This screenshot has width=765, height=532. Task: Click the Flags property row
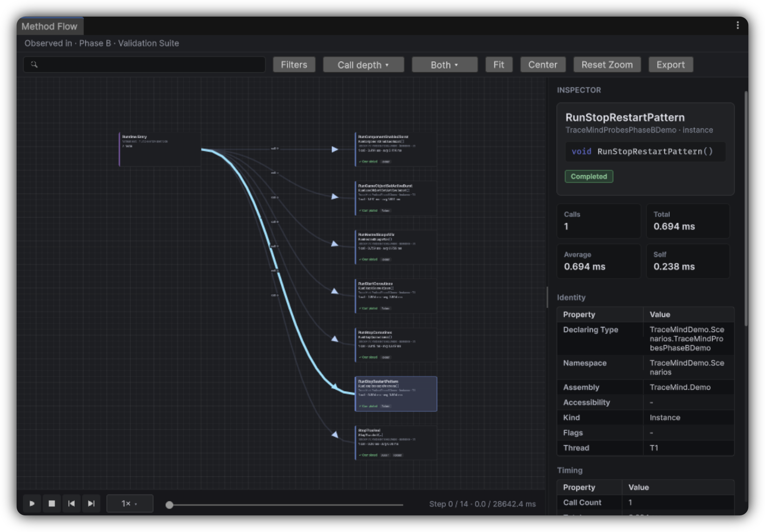point(645,433)
